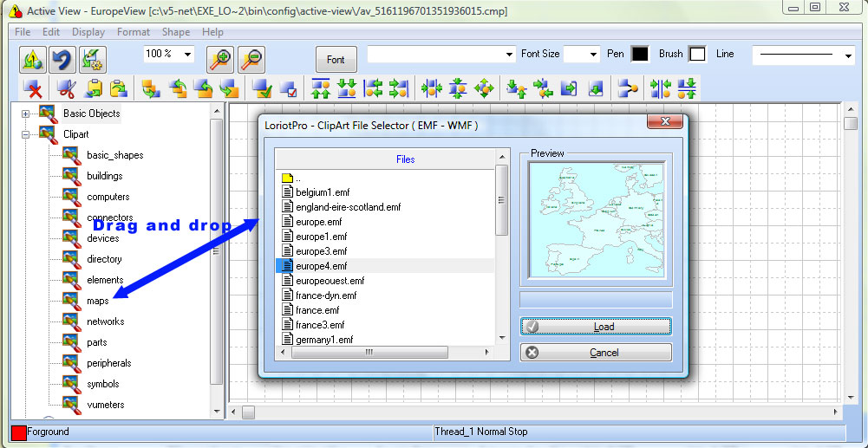Click the icon with small red checkbox

click(x=289, y=88)
